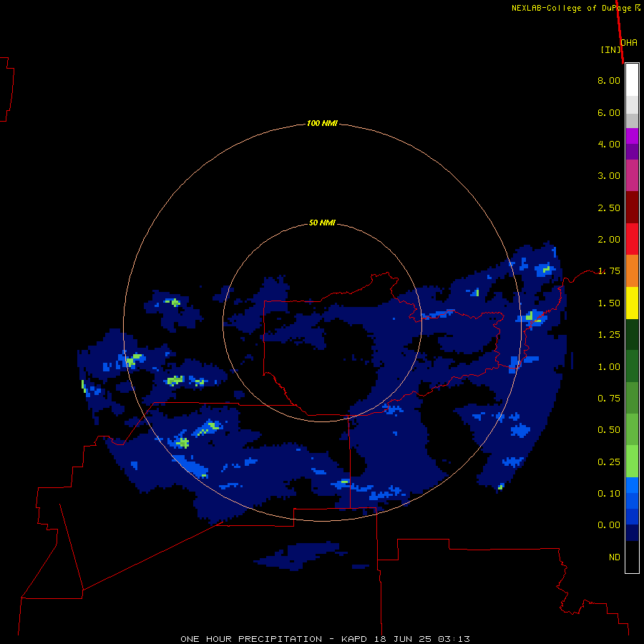Click the yellow color bar segment

click(632, 303)
